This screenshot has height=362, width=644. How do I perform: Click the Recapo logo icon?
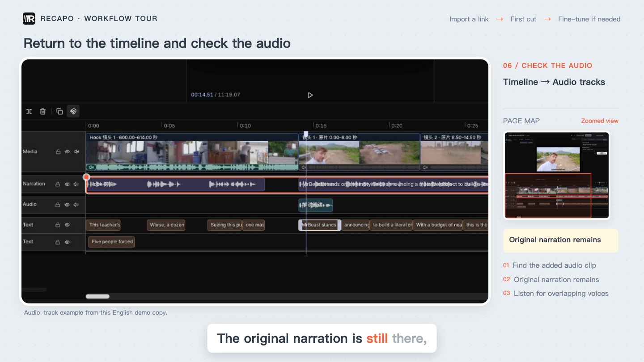[x=29, y=19]
